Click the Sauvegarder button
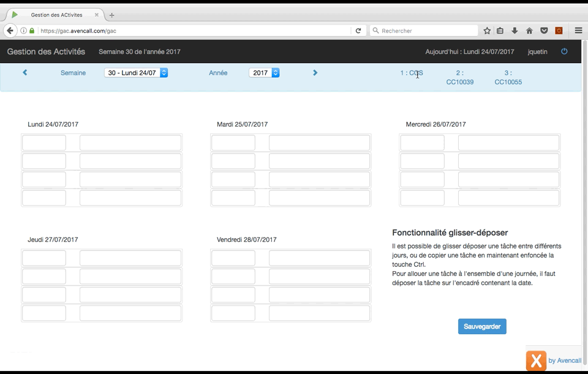The height and width of the screenshot is (374, 588). [482, 326]
